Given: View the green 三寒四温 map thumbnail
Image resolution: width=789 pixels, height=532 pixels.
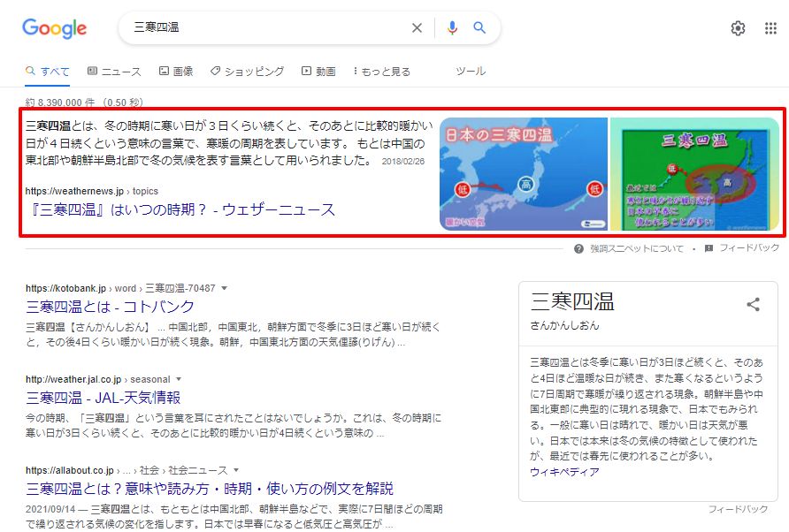Looking at the screenshot, I should [x=695, y=174].
